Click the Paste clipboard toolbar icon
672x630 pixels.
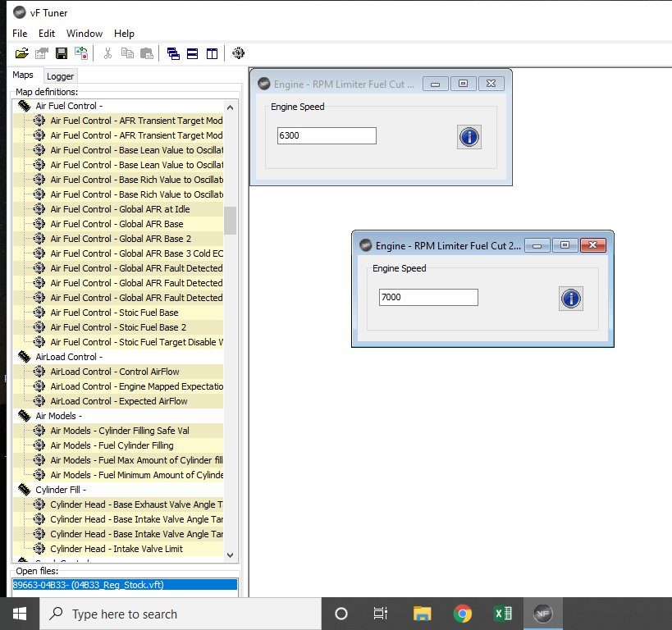147,53
